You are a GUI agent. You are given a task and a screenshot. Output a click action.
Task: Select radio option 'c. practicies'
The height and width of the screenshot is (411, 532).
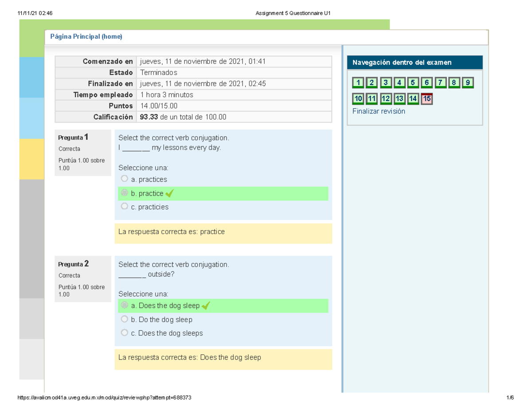tap(125, 207)
